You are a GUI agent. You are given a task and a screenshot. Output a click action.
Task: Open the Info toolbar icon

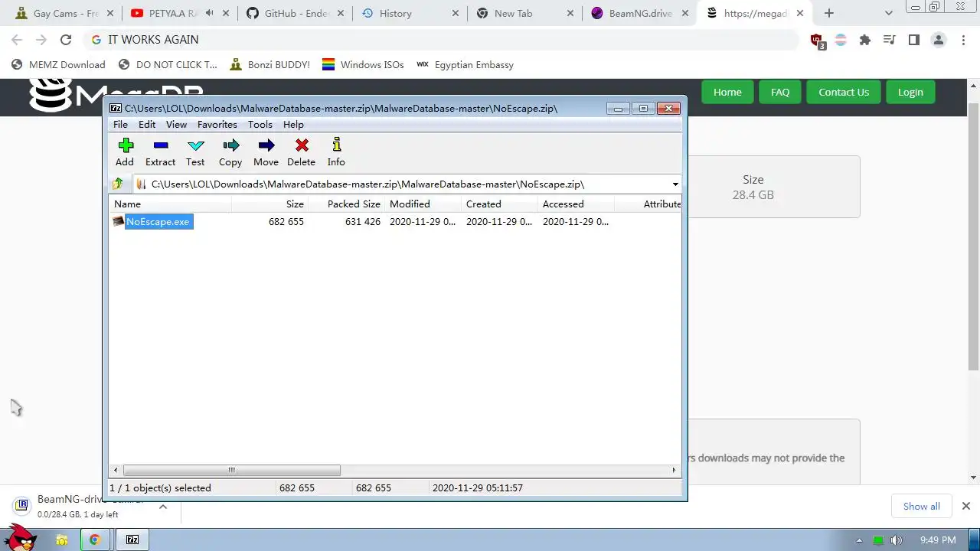(336, 145)
